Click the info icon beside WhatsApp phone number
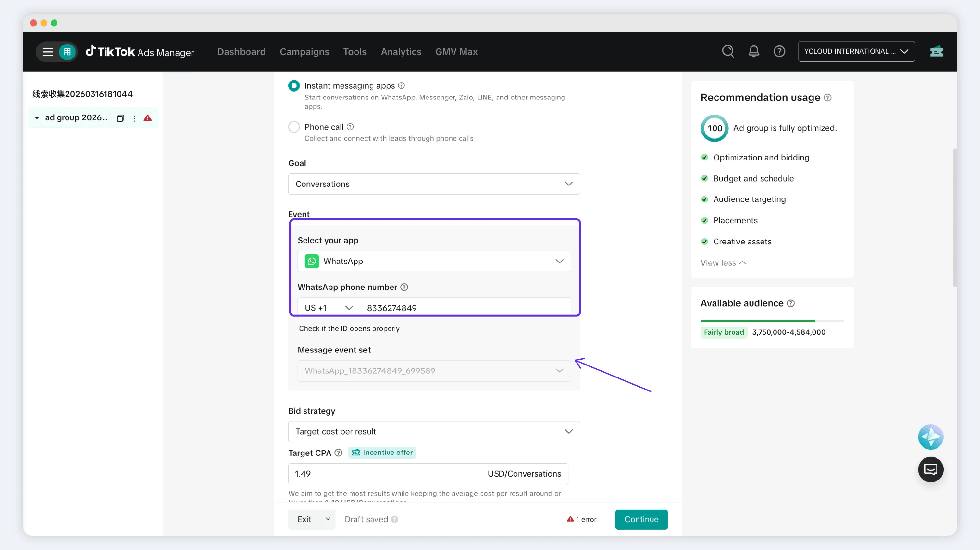Viewport: 980px width, 550px height. pyautogui.click(x=404, y=287)
